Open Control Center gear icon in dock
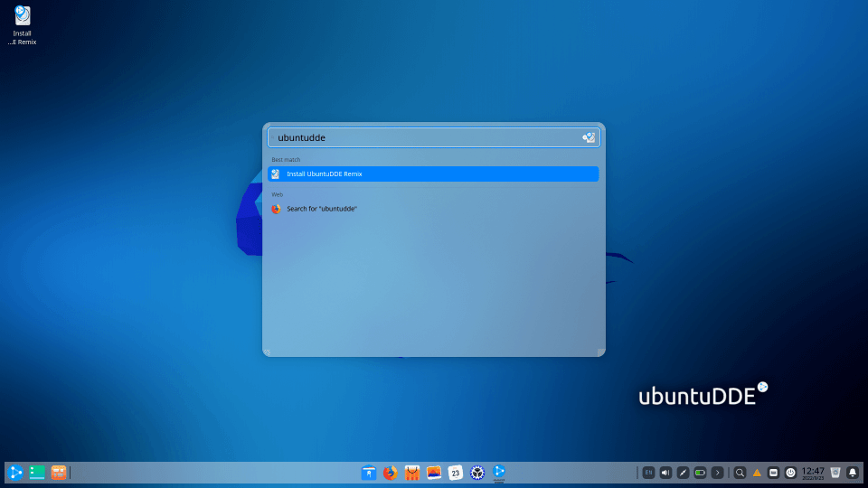Image resolution: width=868 pixels, height=488 pixels. click(477, 472)
